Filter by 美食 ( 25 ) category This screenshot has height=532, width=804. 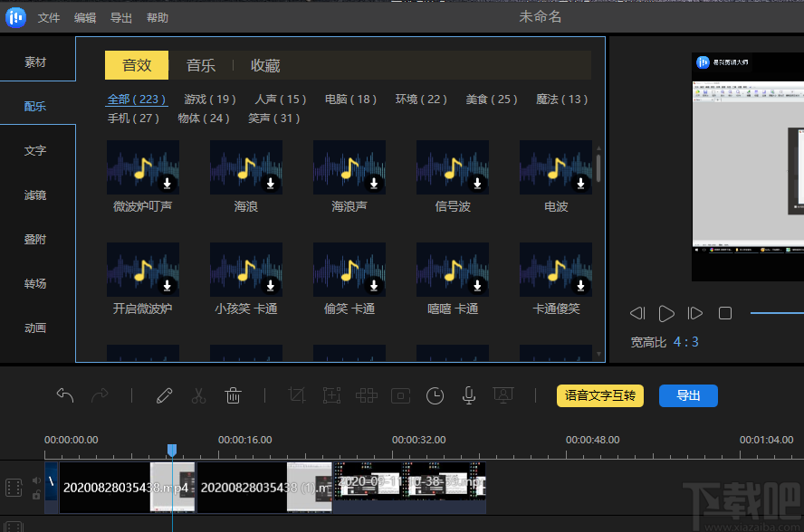(x=492, y=99)
